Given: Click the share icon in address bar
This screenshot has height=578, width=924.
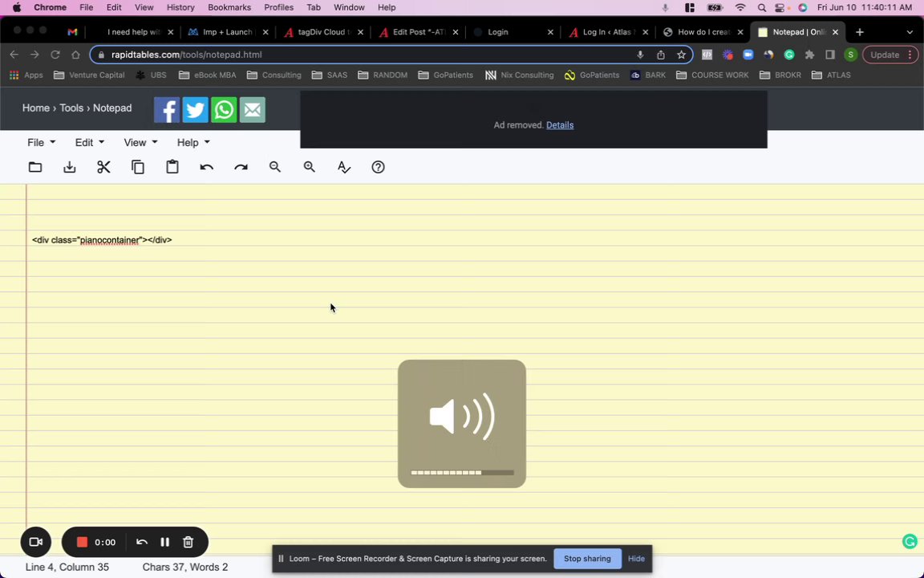Looking at the screenshot, I should 661,55.
